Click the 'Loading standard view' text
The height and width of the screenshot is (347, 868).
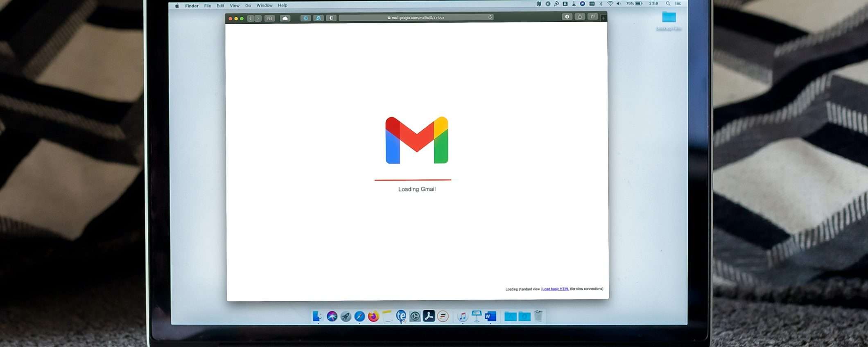(x=522, y=289)
